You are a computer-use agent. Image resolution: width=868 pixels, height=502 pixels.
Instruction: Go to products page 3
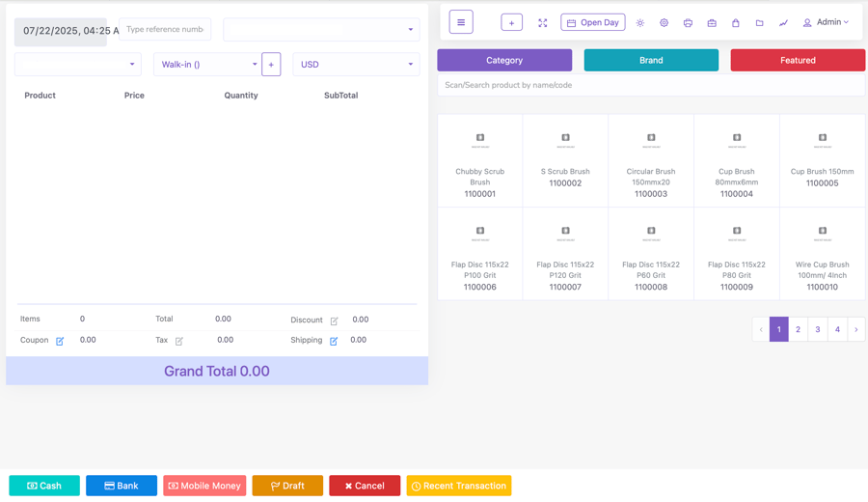pos(818,329)
